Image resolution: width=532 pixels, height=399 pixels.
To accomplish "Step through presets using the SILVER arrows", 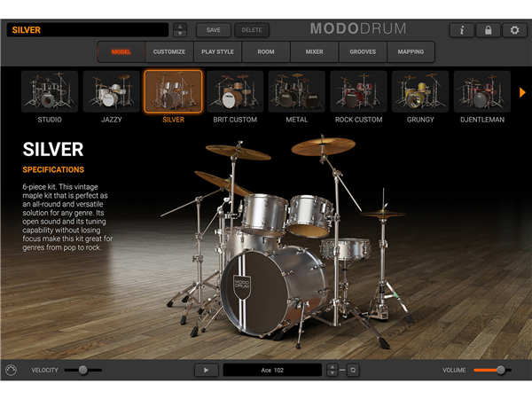I will pyautogui.click(x=180, y=30).
